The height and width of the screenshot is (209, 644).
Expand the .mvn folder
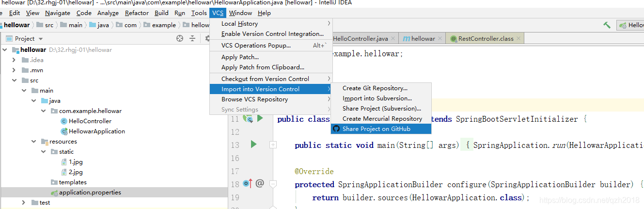coord(14,70)
